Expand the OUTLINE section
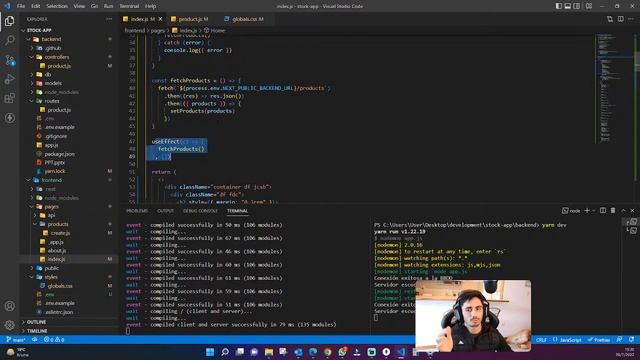Screen dimensions: 640x360 (x=36, y=322)
